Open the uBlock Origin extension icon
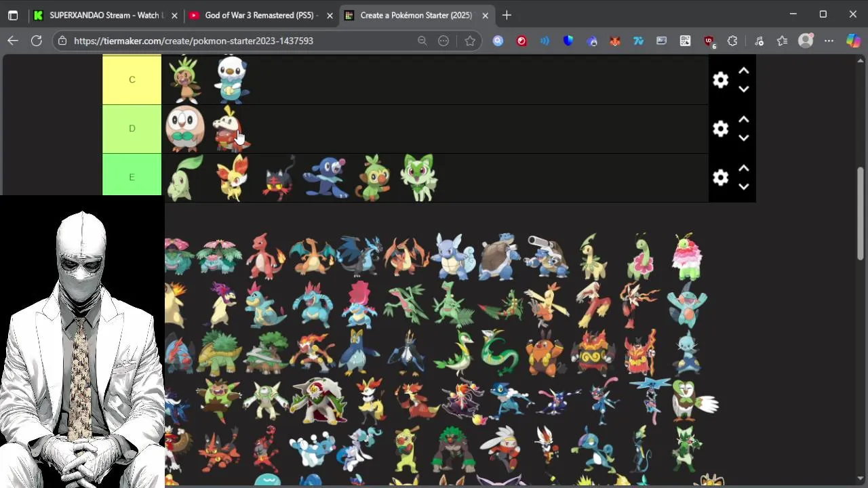This screenshot has height=488, width=868. point(709,41)
